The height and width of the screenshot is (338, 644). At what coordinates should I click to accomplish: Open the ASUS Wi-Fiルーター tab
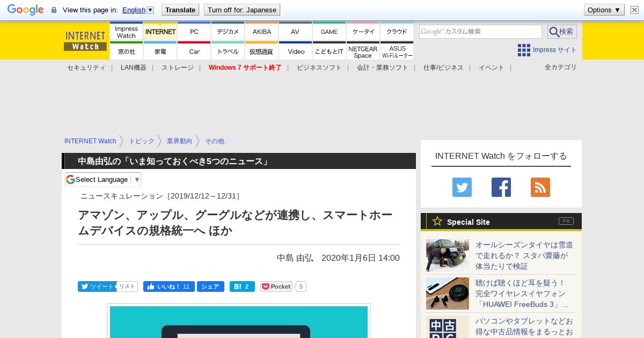[397, 51]
